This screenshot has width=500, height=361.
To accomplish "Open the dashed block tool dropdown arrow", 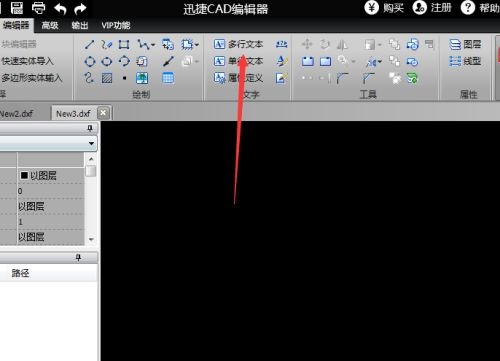I will coord(197,45).
